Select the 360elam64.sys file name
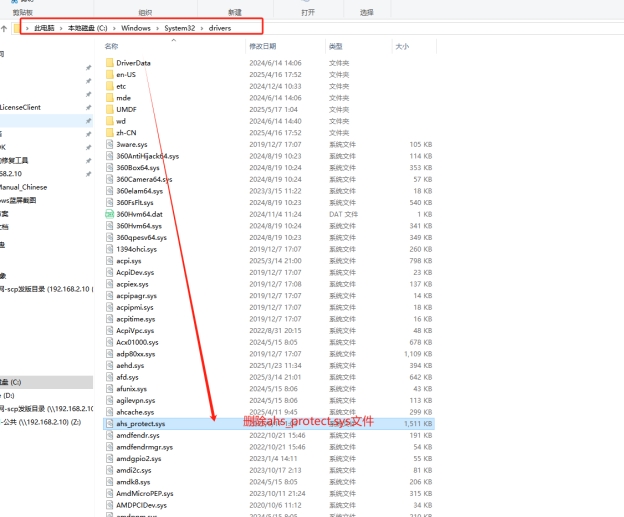 coord(140,191)
